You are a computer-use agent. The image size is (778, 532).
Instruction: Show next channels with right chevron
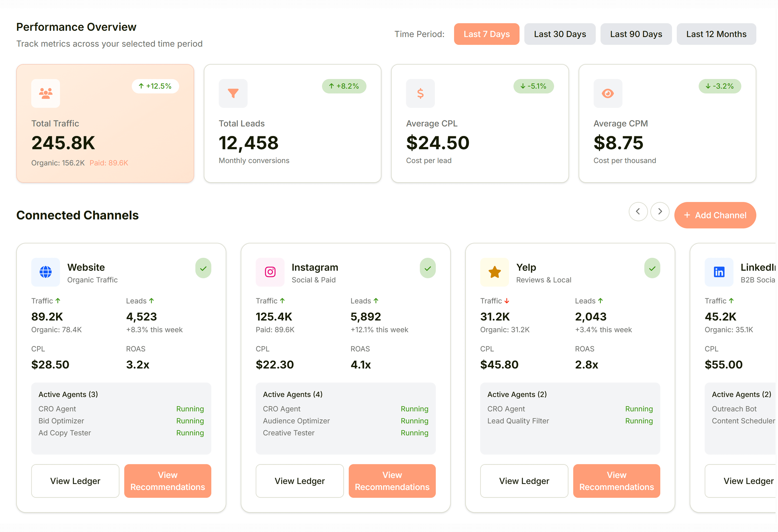point(660,212)
